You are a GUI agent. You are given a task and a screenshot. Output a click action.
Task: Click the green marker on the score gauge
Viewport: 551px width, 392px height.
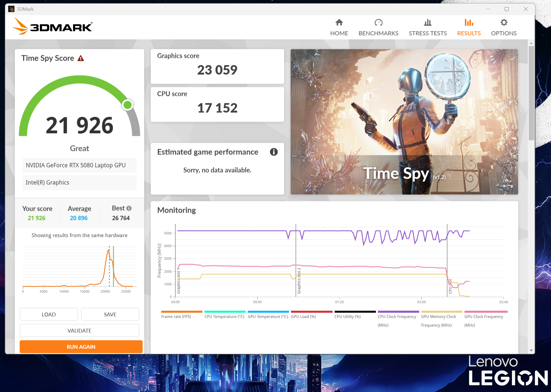[128, 105]
